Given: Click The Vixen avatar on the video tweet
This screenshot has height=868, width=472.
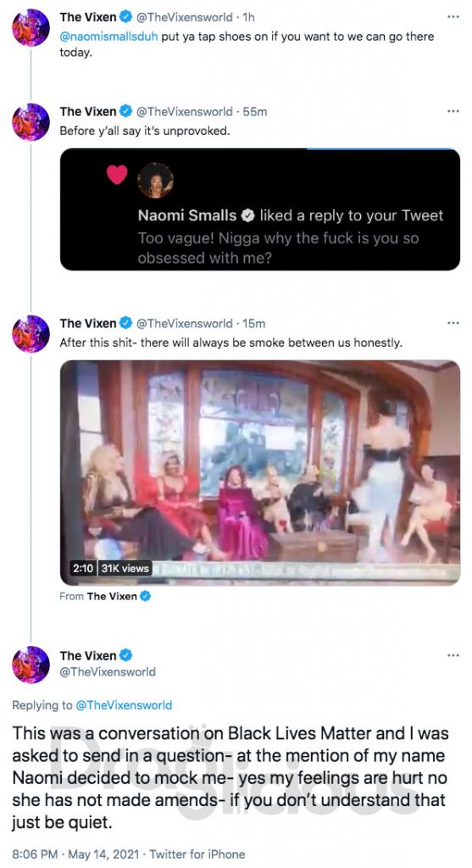Looking at the screenshot, I should 31,333.
